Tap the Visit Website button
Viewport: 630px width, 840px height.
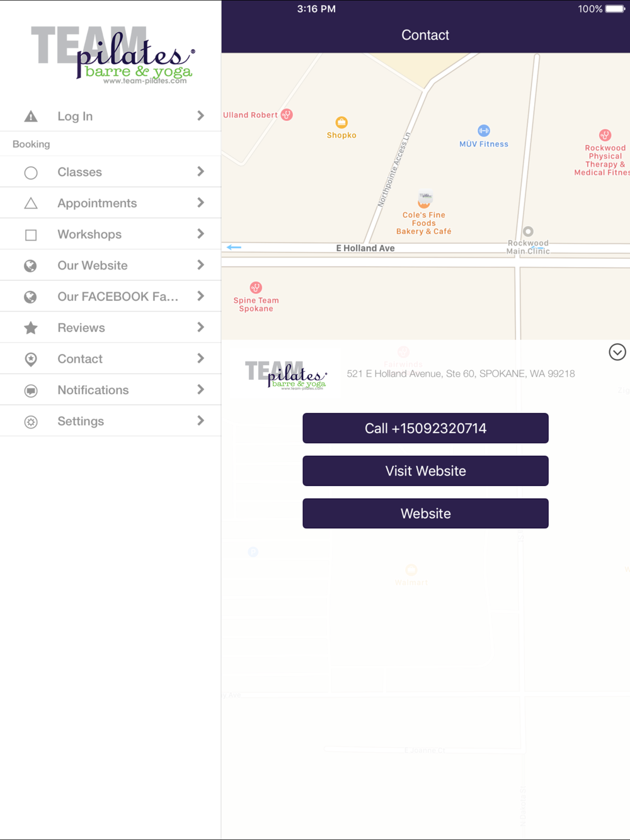[x=425, y=471]
